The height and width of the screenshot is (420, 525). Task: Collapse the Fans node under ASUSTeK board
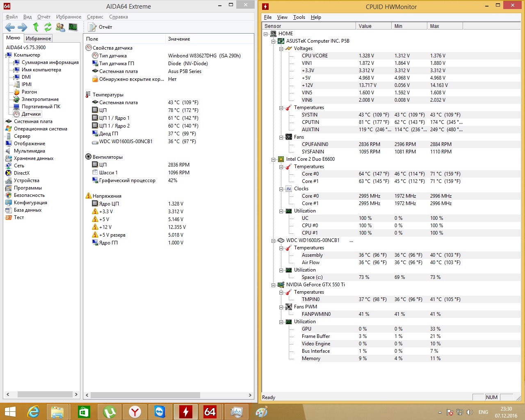pos(281,137)
